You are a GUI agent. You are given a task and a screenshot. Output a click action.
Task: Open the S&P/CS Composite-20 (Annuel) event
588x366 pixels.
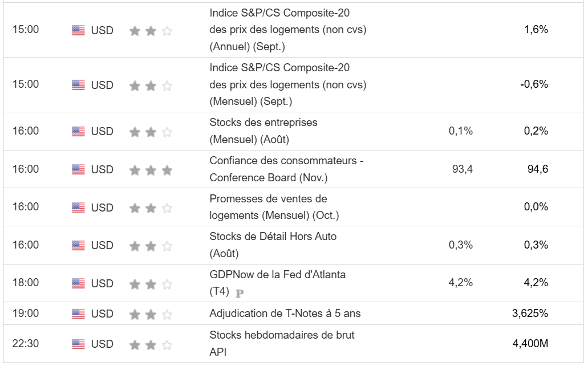click(x=287, y=29)
